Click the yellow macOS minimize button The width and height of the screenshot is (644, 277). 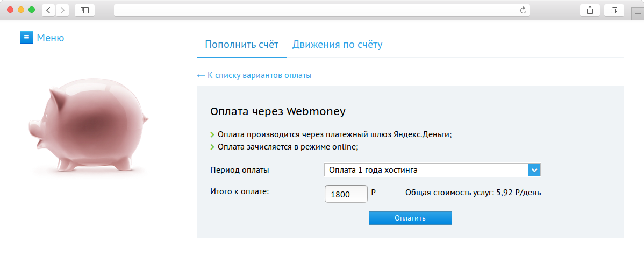pyautogui.click(x=21, y=10)
